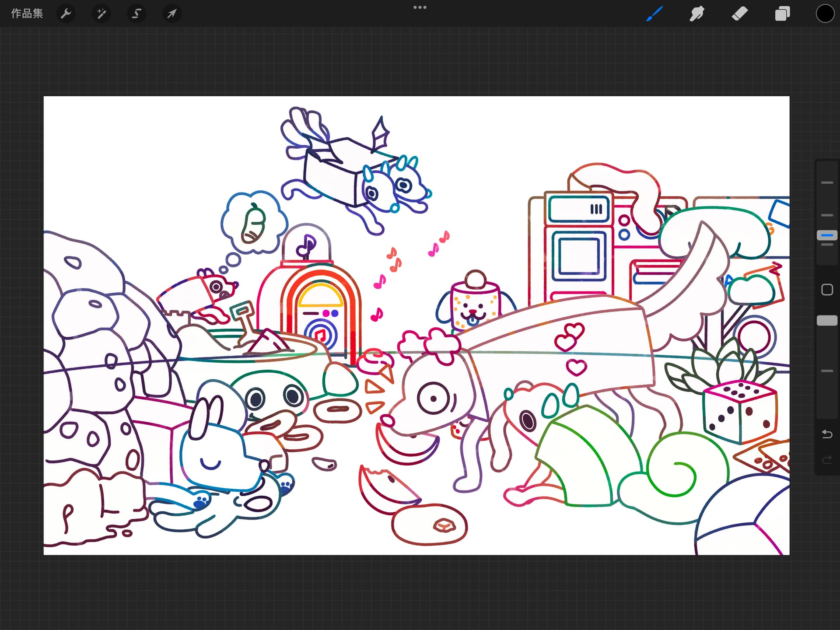Tap the square Modify button in sidebar
This screenshot has width=840, height=630.
[x=827, y=290]
